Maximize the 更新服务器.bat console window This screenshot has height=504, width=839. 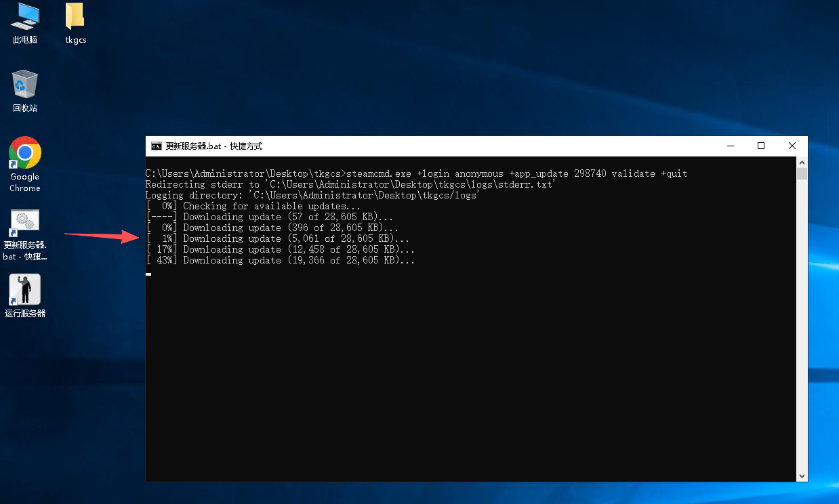tap(761, 146)
